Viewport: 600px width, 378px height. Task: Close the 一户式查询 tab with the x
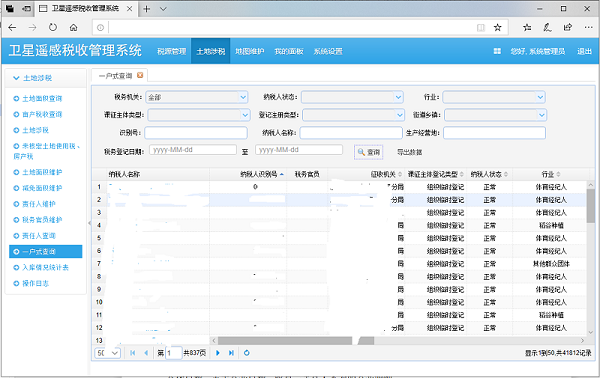click(140, 75)
